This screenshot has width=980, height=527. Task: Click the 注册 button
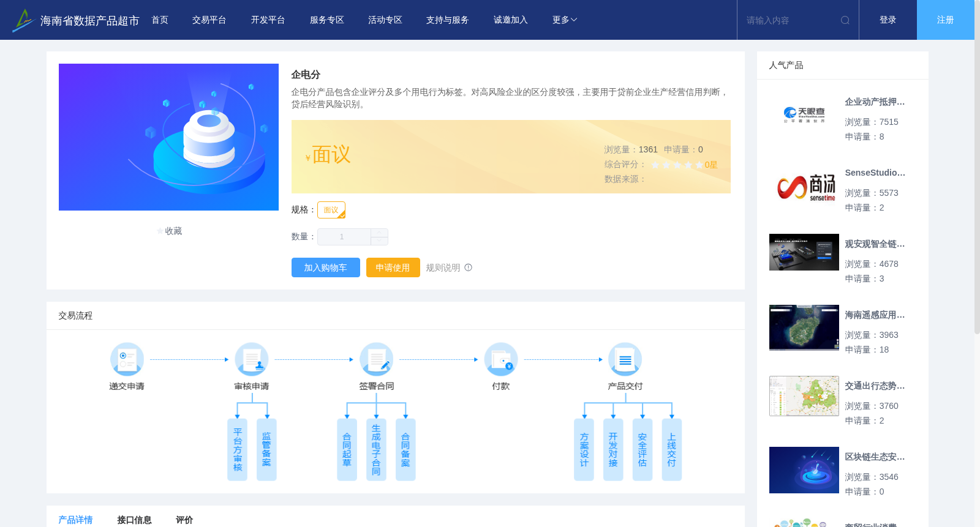[946, 20]
